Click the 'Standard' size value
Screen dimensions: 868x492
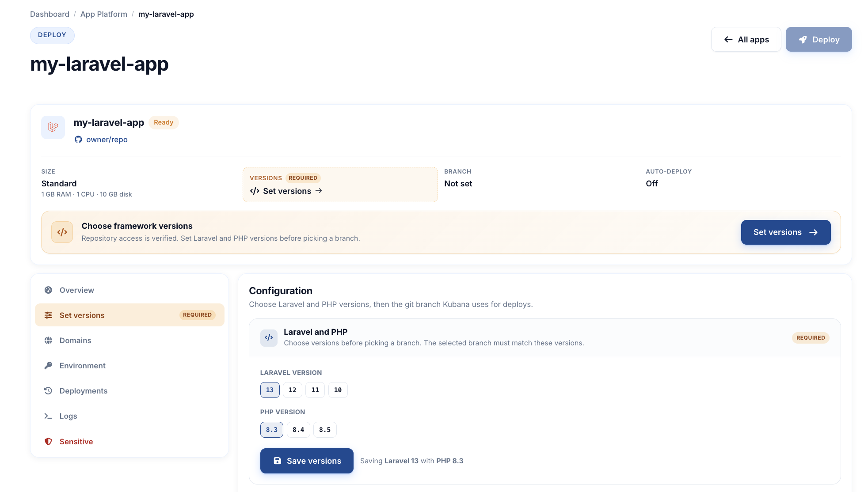(59, 184)
